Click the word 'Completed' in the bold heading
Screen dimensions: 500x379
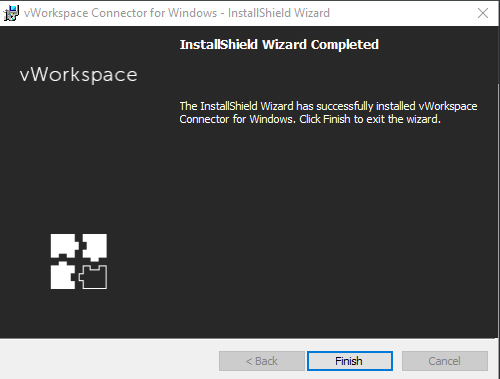click(345, 44)
